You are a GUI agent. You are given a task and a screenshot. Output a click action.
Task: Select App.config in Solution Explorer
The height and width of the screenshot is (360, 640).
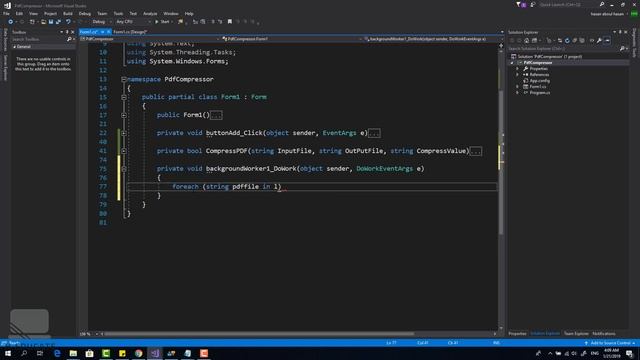(539, 81)
